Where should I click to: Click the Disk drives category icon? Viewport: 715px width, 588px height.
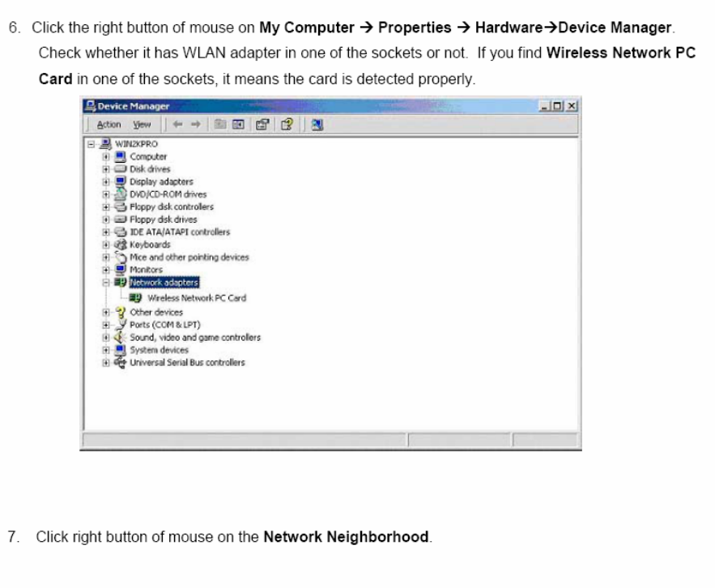[121, 169]
